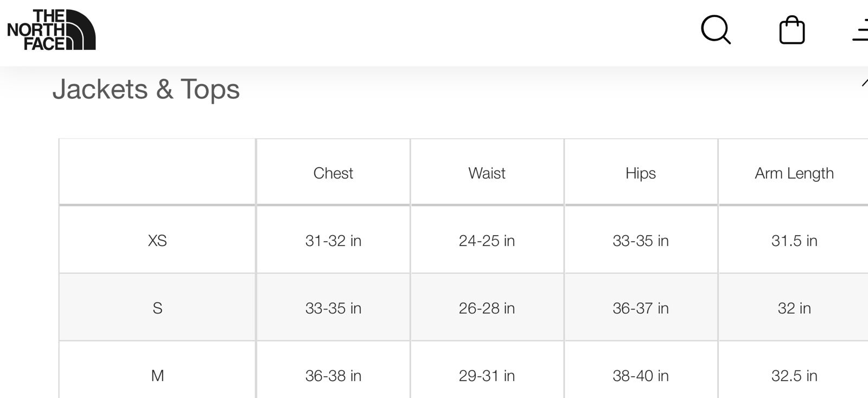Select the Chest column header
This screenshot has width=868, height=398.
[333, 173]
